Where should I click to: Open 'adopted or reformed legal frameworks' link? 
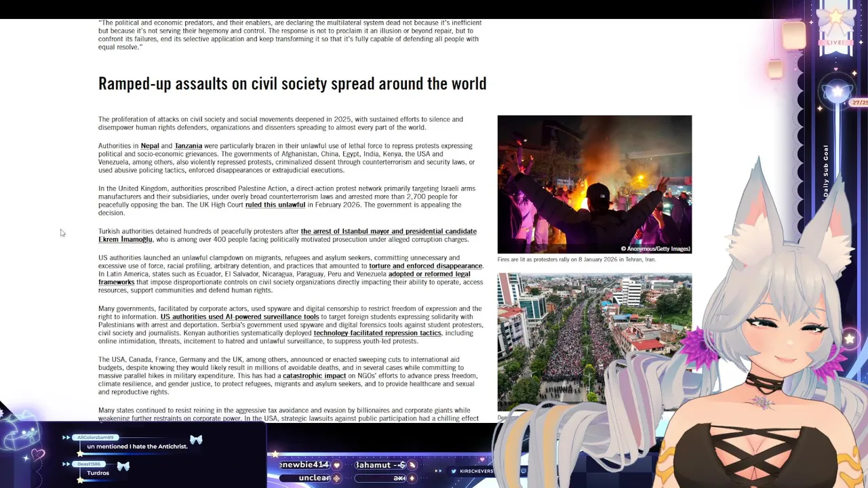pos(284,278)
